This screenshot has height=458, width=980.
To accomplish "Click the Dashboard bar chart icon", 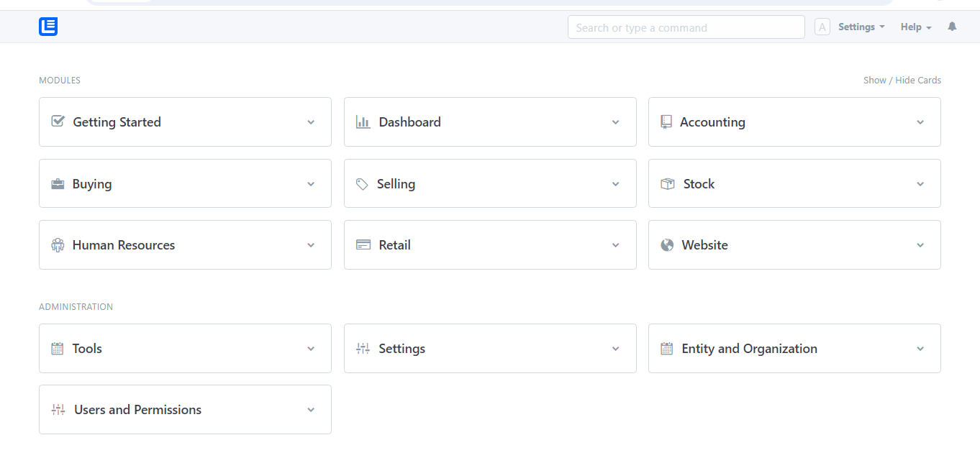I will pyautogui.click(x=363, y=122).
